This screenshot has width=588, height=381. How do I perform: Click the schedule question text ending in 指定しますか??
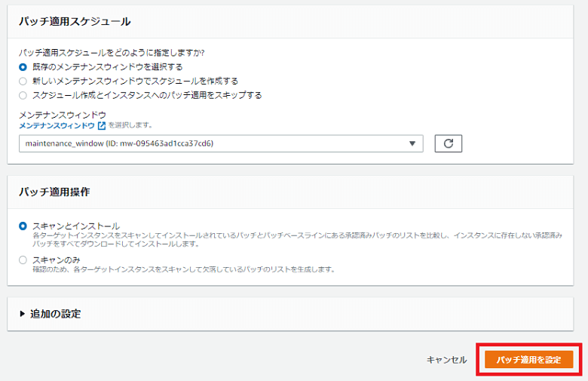(x=112, y=53)
